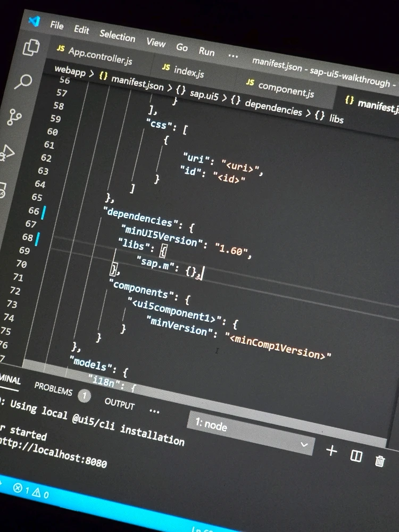Open the File menu
This screenshot has width=399, height=532.
click(56, 25)
